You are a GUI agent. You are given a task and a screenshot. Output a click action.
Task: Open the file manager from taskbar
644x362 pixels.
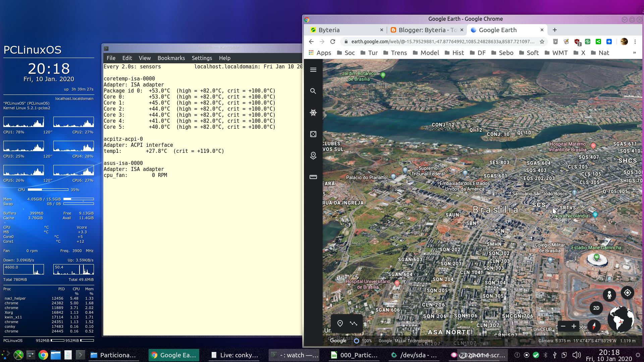56,355
